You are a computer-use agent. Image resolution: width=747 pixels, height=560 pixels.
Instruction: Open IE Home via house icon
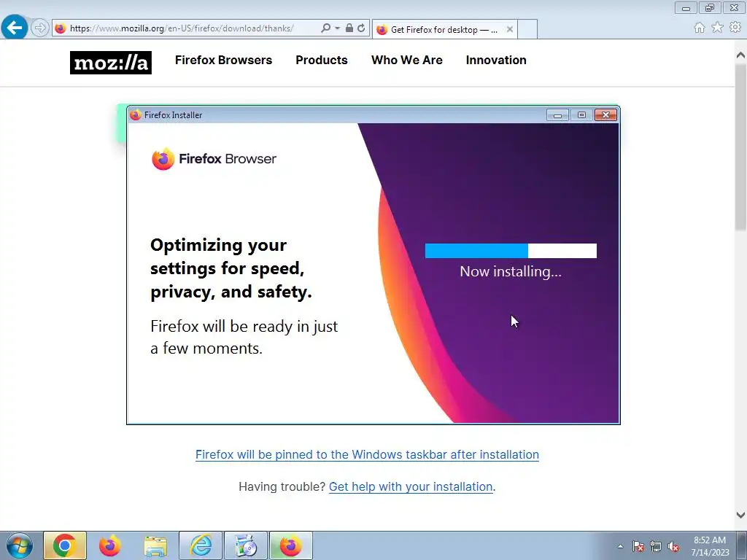[x=700, y=28]
